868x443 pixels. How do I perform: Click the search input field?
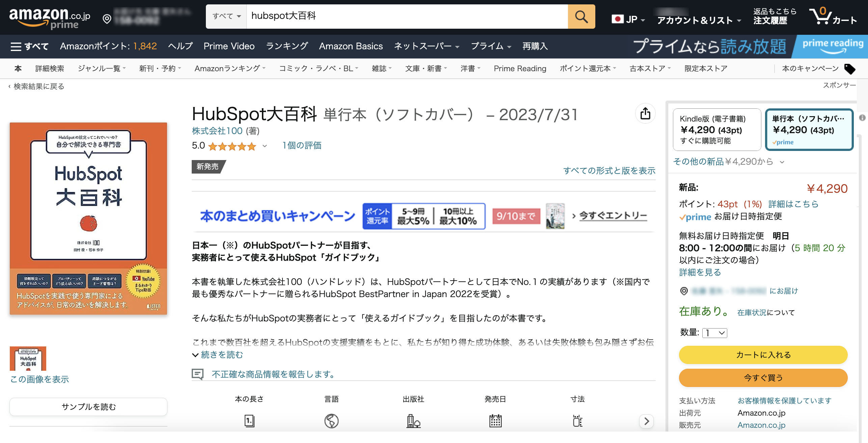point(407,16)
